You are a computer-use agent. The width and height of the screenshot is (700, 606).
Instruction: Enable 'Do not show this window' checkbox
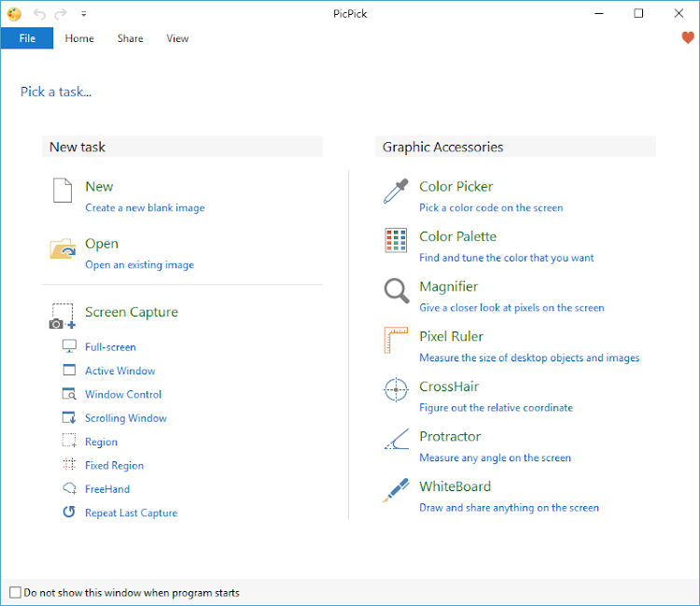15,593
